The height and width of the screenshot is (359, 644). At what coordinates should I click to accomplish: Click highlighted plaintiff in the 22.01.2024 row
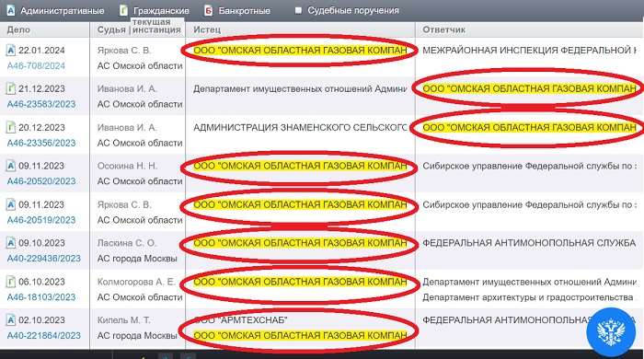(x=300, y=51)
